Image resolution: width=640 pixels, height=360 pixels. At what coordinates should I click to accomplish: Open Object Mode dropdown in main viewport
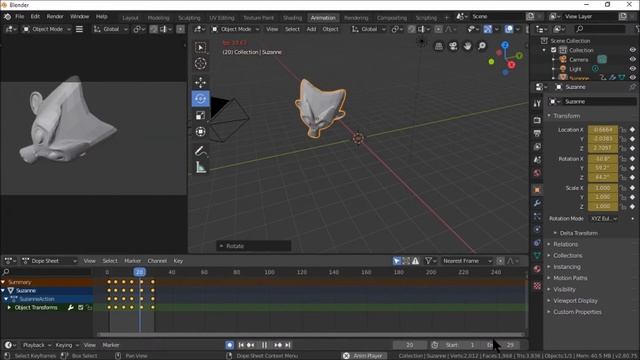coord(236,29)
